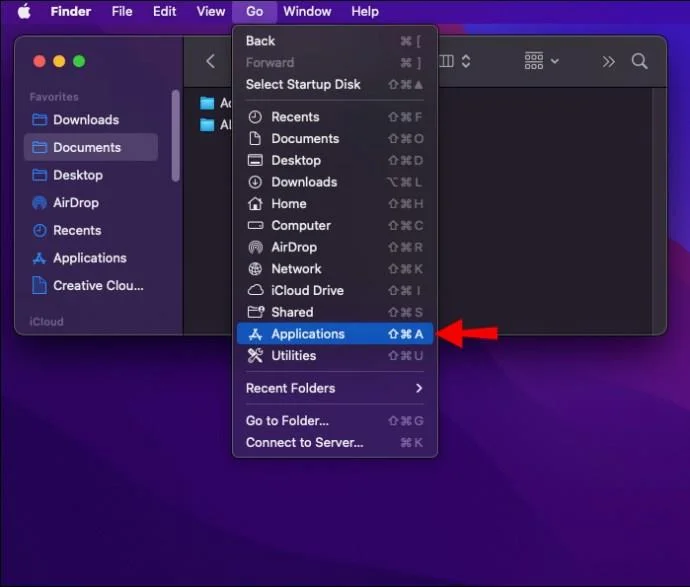Expand the Recent Folders submenu
The height and width of the screenshot is (587, 690).
334,388
